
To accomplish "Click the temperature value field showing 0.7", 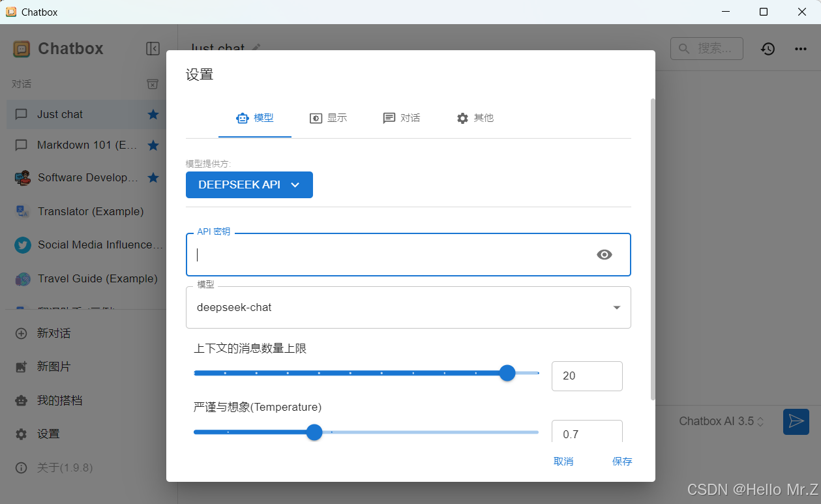I will pyautogui.click(x=587, y=433).
